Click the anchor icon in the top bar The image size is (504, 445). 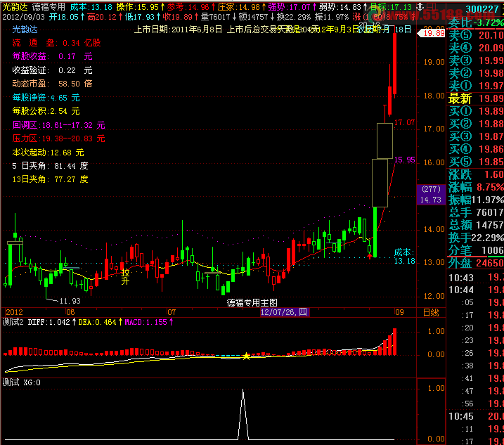420,6
